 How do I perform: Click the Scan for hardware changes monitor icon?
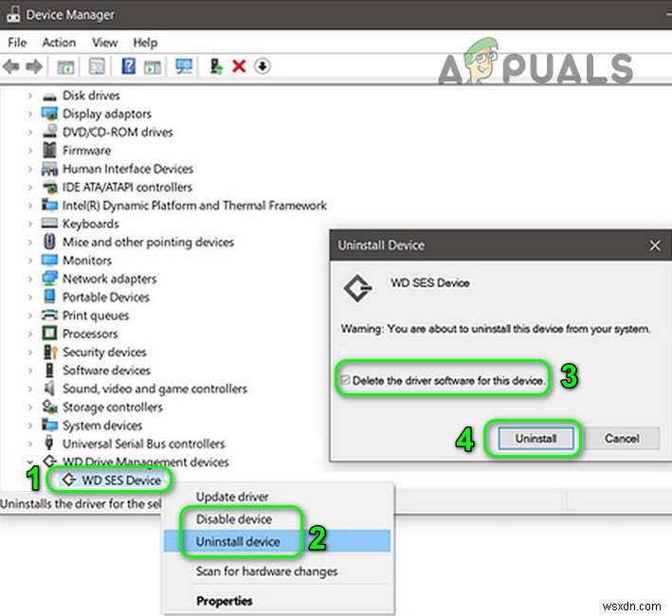[x=184, y=66]
